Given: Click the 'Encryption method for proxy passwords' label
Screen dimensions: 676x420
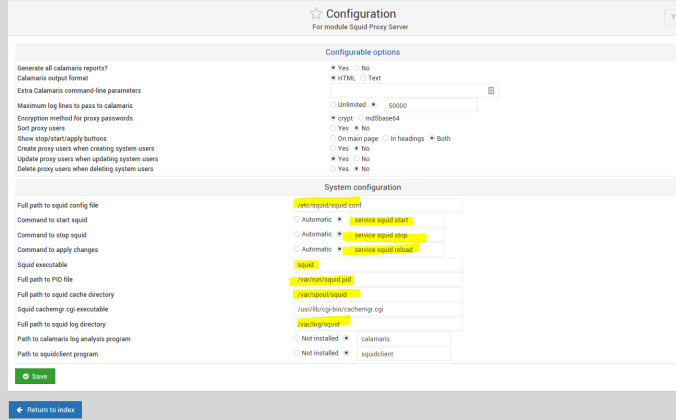Looking at the screenshot, I should 75,118.
